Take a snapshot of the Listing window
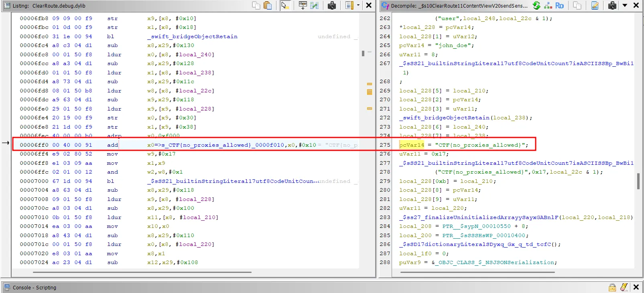644x293 pixels. (332, 5)
